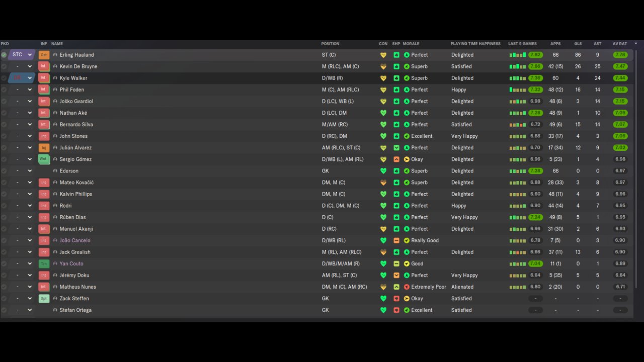Click the Wnt status badge for Sergio Gómez
The width and height of the screenshot is (644, 362).
pyautogui.click(x=44, y=159)
